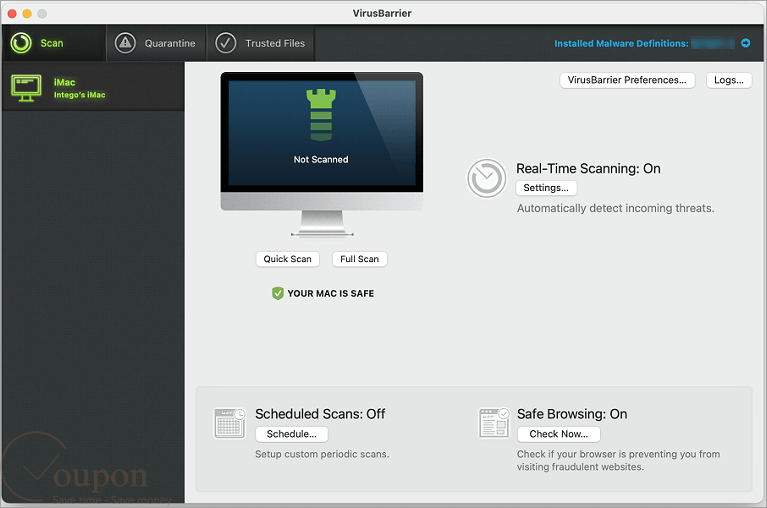Click the 'YOUR MAC IS SAFE' text
Image resolution: width=767 pixels, height=508 pixels.
click(331, 293)
